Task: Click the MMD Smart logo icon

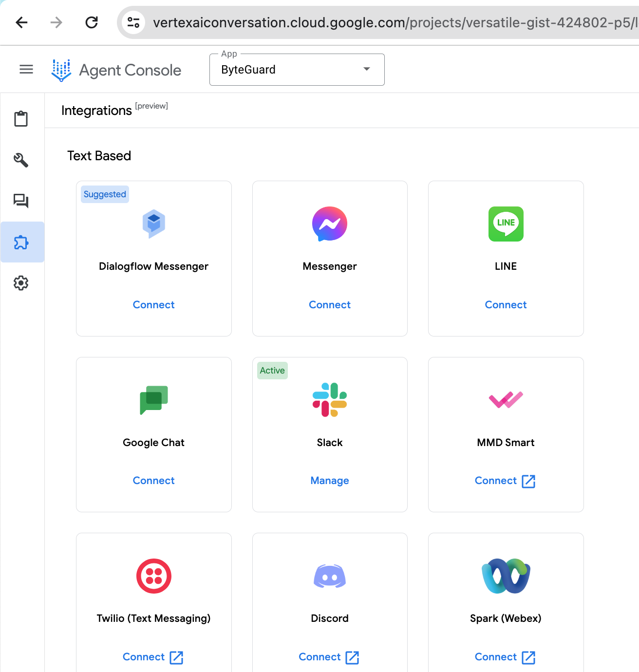Action: [506, 400]
